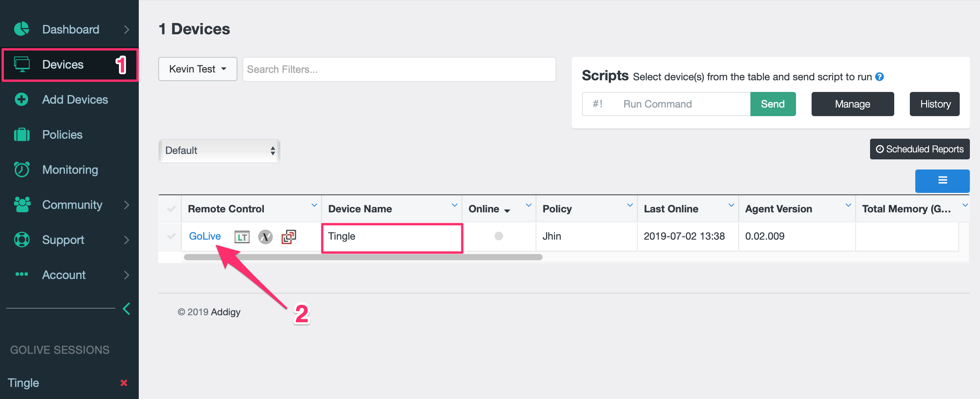Image resolution: width=980 pixels, height=399 pixels.
Task: Click the Search Filters input field
Action: click(399, 69)
